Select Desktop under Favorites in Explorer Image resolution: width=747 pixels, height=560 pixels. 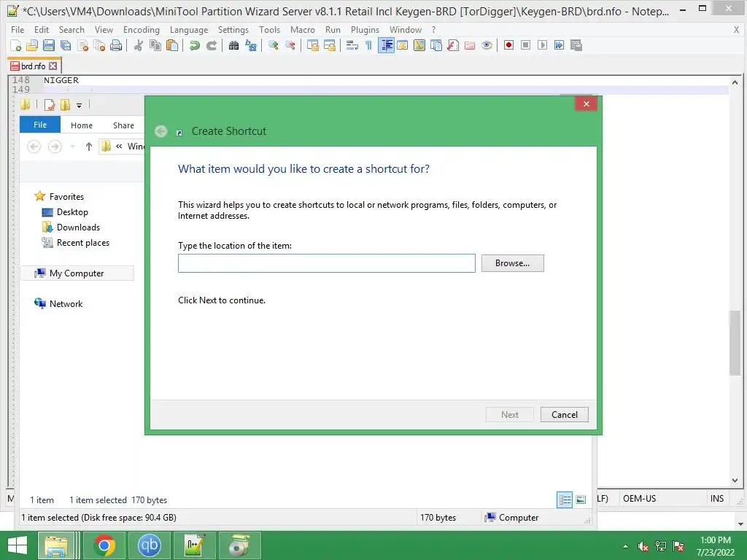click(x=72, y=212)
